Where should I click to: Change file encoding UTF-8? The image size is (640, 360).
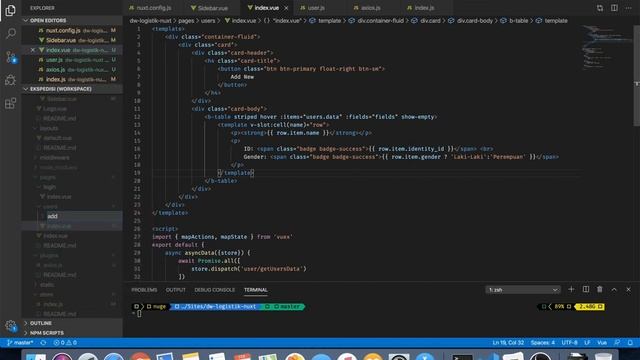[569, 342]
